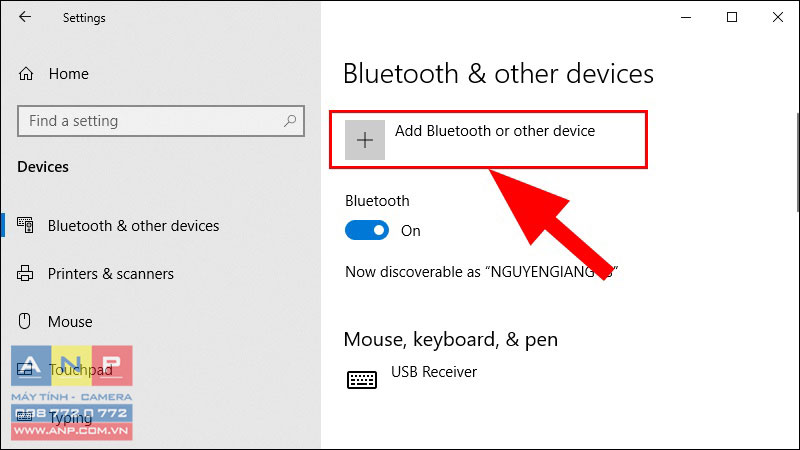This screenshot has width=800, height=450.
Task: Open the Typing settings section
Action: pos(70,418)
